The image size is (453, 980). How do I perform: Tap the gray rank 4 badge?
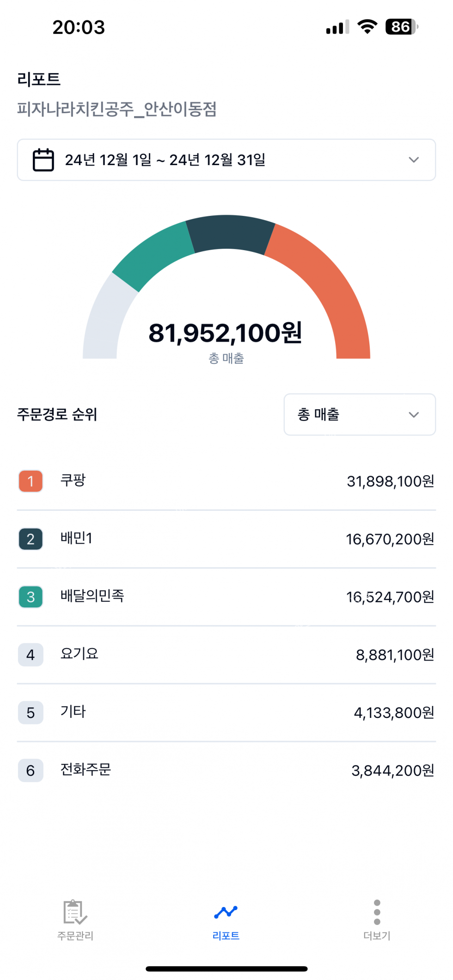pyautogui.click(x=31, y=655)
